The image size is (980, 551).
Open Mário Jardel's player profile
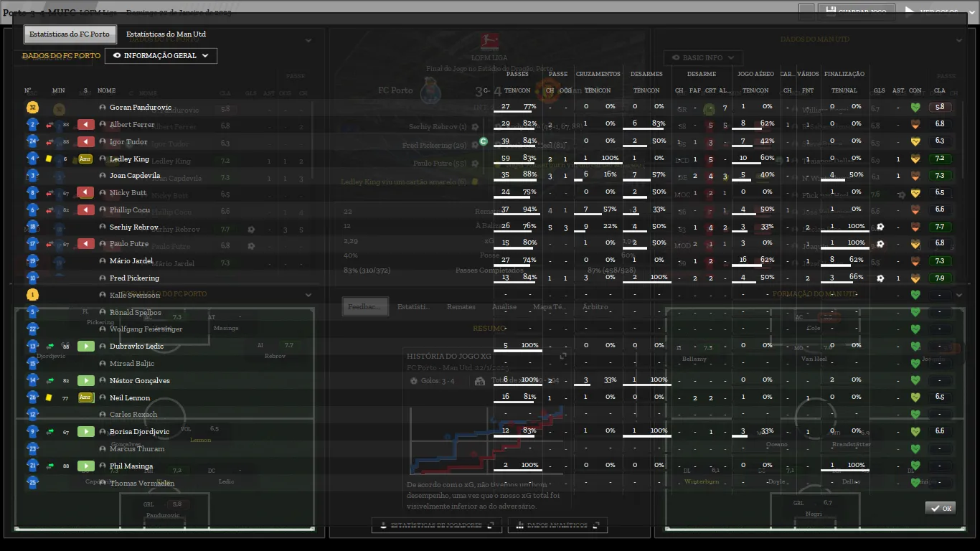[131, 261]
